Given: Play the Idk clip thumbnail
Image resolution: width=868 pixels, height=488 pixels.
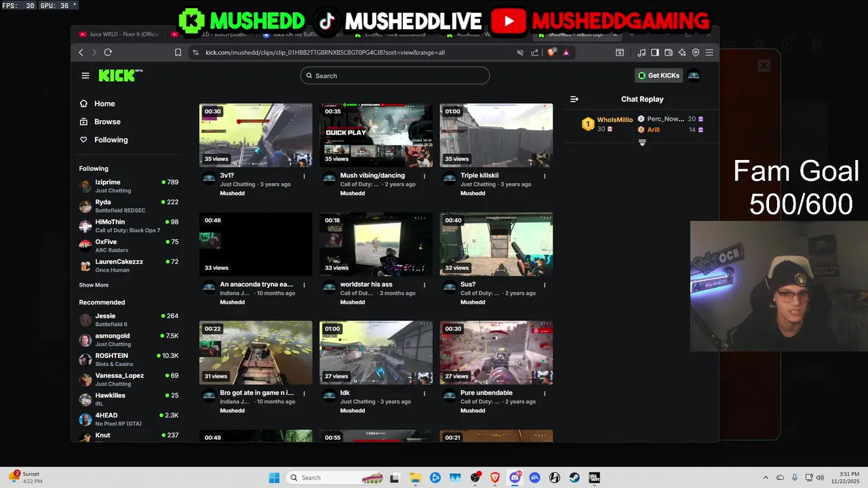Looking at the screenshot, I should pyautogui.click(x=376, y=352).
